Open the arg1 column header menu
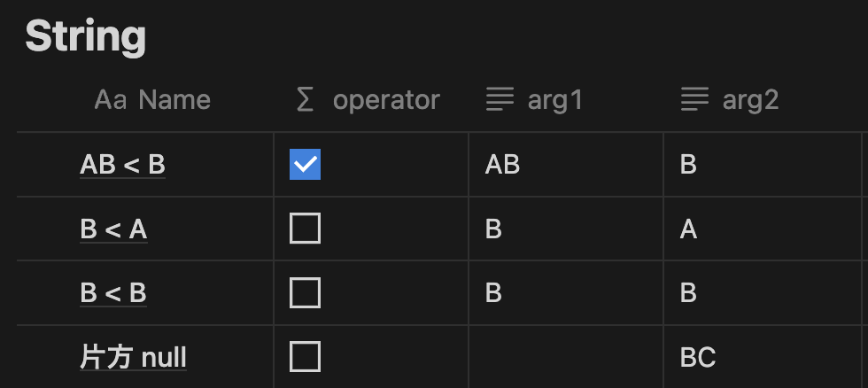Viewport: 868px width, 388px height. [x=566, y=100]
